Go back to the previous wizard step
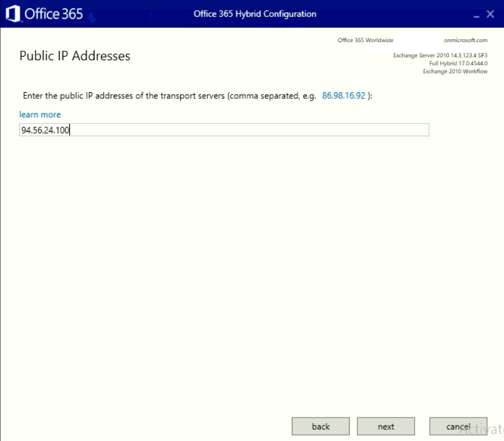Viewport: 504px width, 441px height. pyautogui.click(x=321, y=426)
